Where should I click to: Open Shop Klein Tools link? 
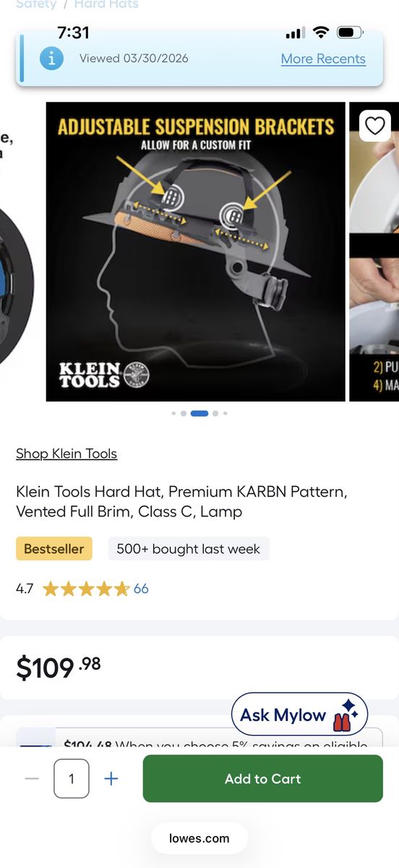click(x=66, y=454)
